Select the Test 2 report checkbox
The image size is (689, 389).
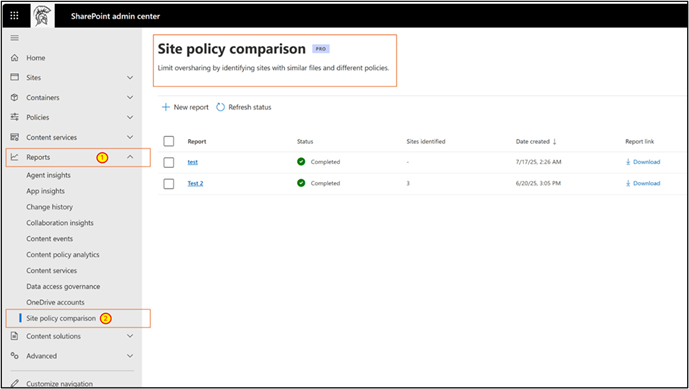coord(169,183)
